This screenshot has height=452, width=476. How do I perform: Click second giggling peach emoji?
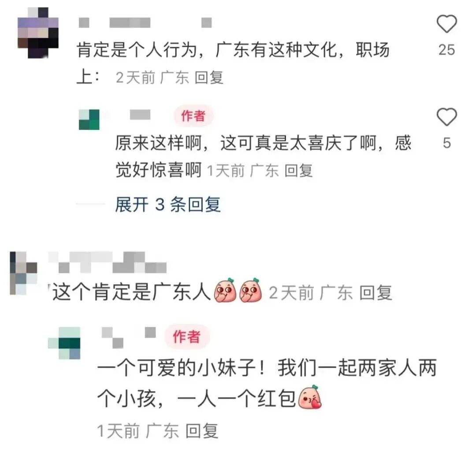pos(250,290)
